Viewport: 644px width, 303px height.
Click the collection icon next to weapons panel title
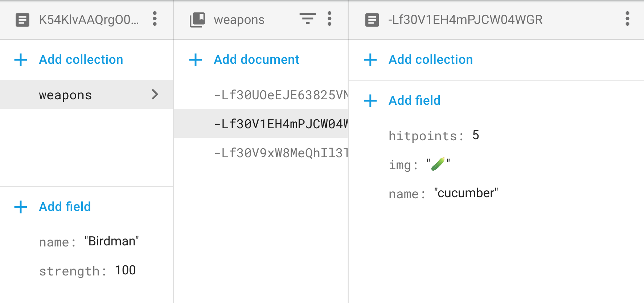point(196,20)
